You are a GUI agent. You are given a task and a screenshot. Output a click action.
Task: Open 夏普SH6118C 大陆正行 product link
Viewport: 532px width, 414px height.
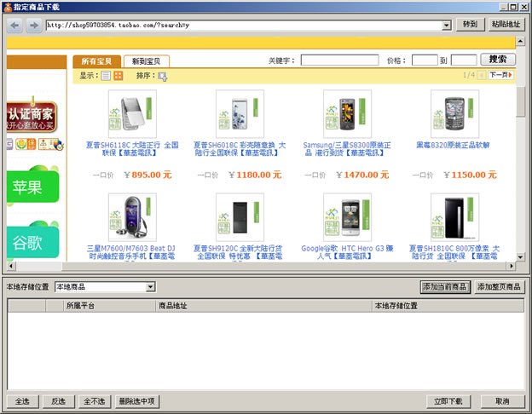[x=132, y=149]
